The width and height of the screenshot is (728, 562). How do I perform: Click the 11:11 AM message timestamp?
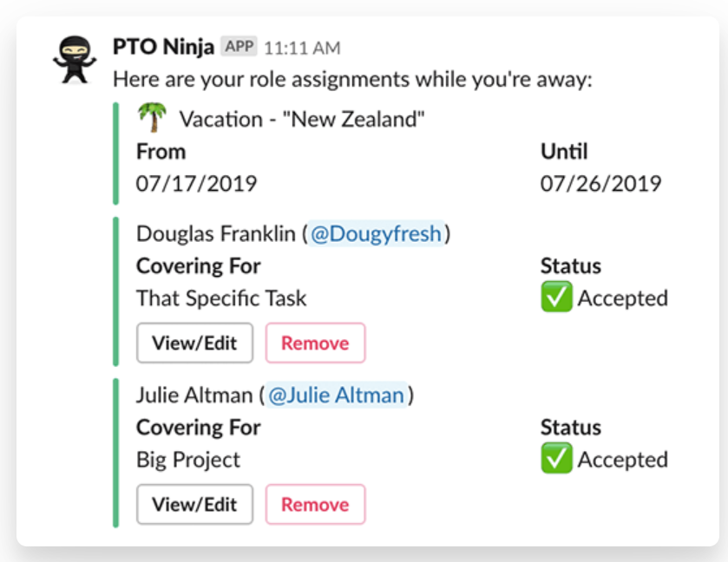[302, 47]
